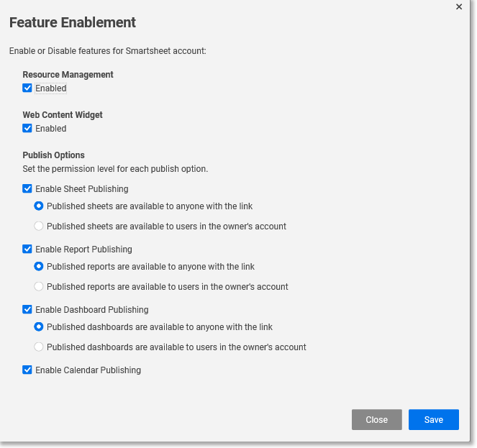The width and height of the screenshot is (477, 448).
Task: Restrict published reports to owner's account users
Action: click(x=40, y=287)
